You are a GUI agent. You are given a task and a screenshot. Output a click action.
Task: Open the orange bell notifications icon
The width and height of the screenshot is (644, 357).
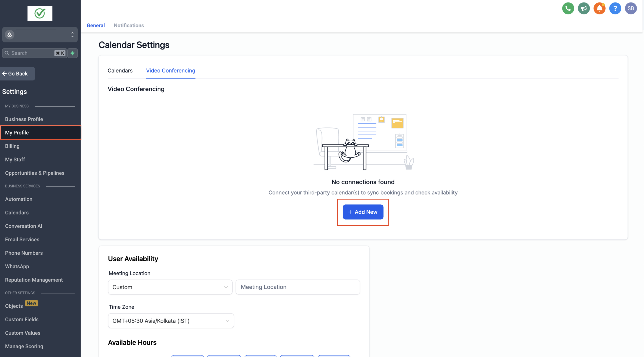click(x=599, y=8)
